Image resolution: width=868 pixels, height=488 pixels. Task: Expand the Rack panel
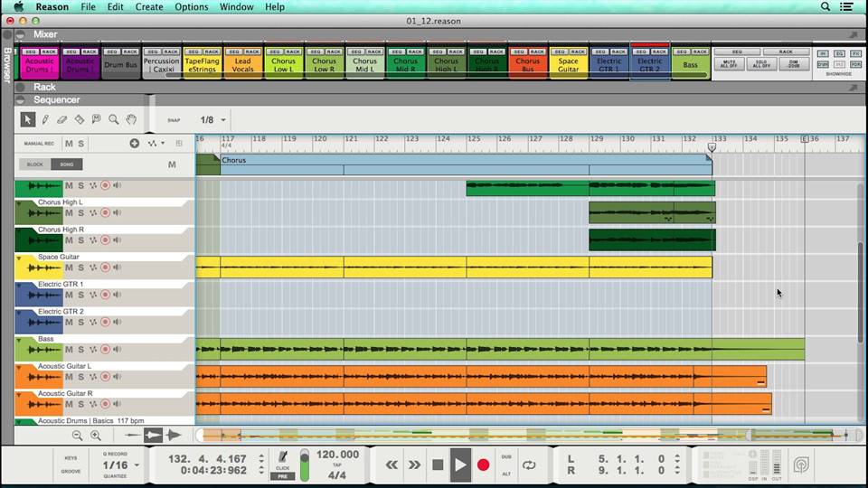(21, 87)
